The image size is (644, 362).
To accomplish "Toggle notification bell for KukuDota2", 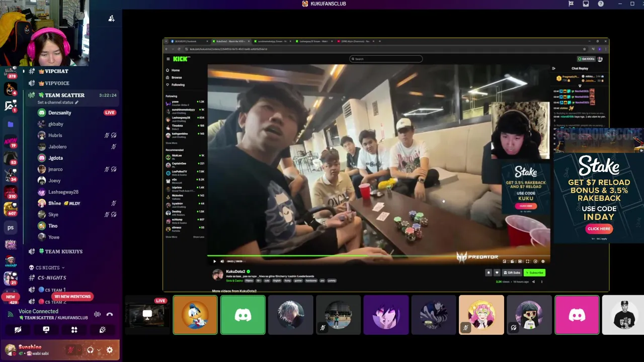I will pyautogui.click(x=488, y=273).
